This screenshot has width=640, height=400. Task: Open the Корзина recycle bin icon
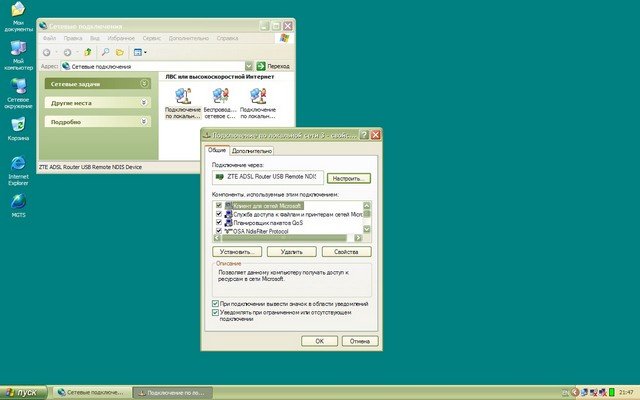(x=18, y=126)
